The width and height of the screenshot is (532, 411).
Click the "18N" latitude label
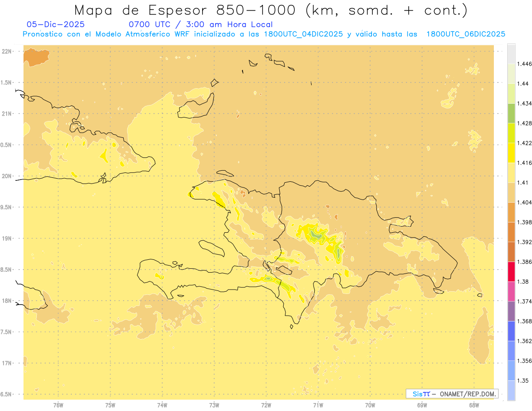point(7,301)
